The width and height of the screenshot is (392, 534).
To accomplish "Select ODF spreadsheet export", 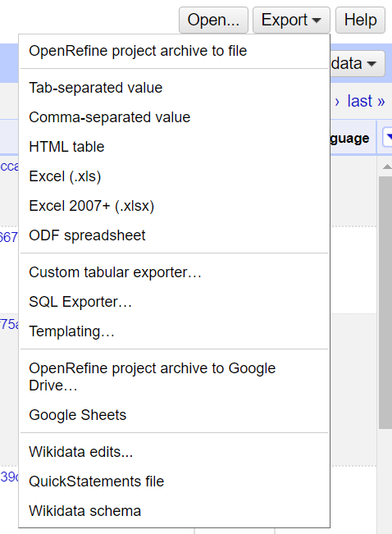I will coord(174,235).
